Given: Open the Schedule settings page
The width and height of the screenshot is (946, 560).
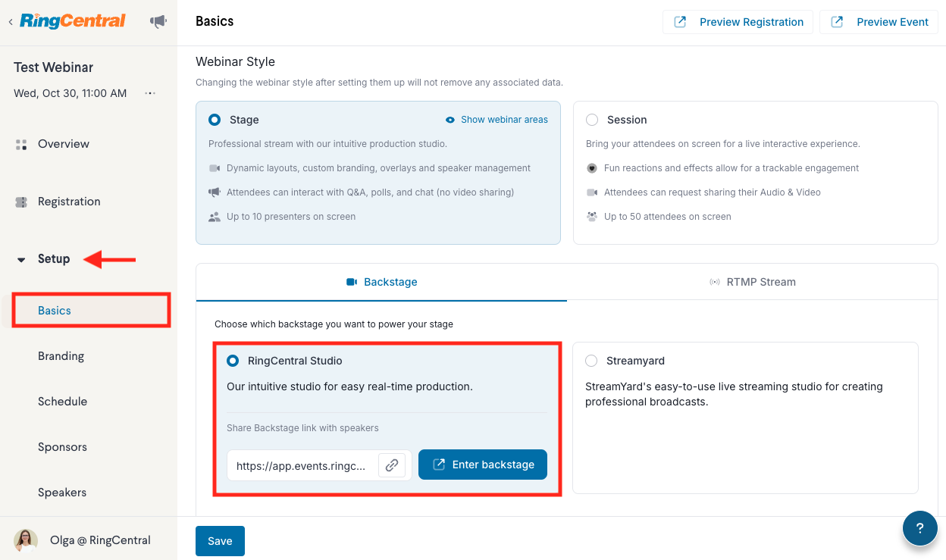Looking at the screenshot, I should [62, 402].
